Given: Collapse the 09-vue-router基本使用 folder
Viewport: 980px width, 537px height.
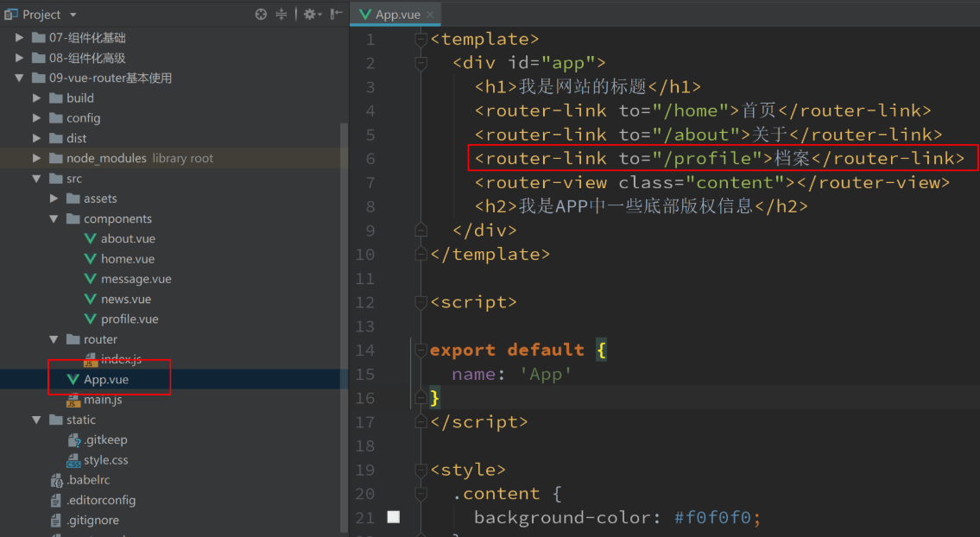Looking at the screenshot, I should (x=19, y=78).
